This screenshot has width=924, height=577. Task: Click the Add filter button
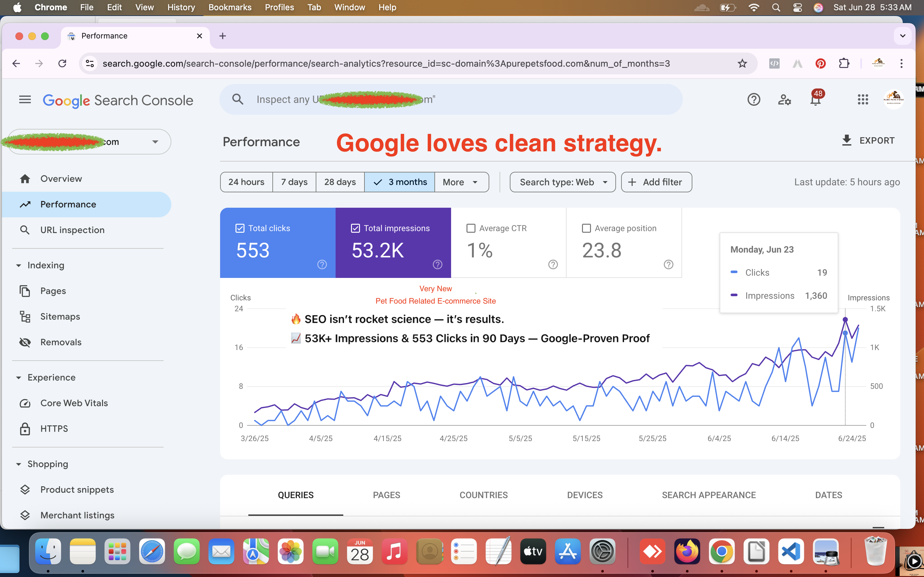pos(656,182)
